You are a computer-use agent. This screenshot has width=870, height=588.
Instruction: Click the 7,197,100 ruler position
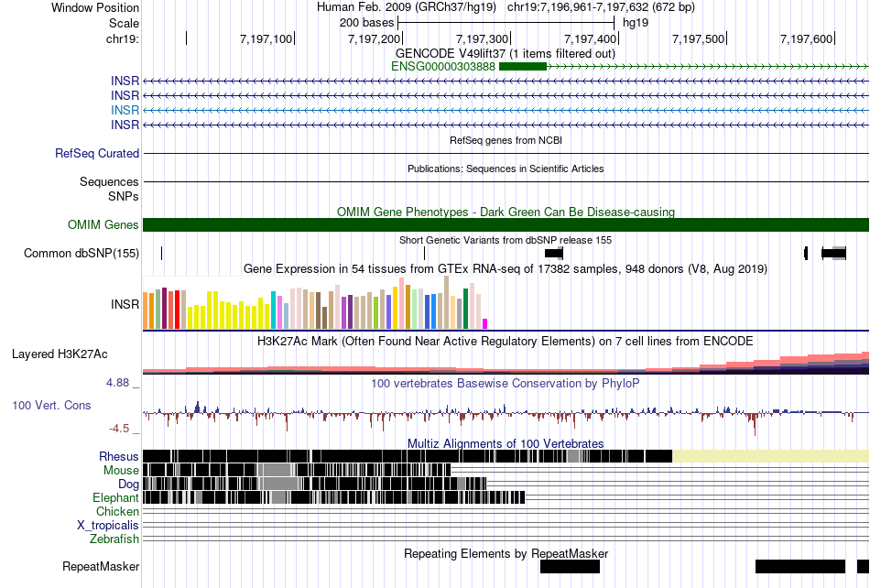(266, 38)
